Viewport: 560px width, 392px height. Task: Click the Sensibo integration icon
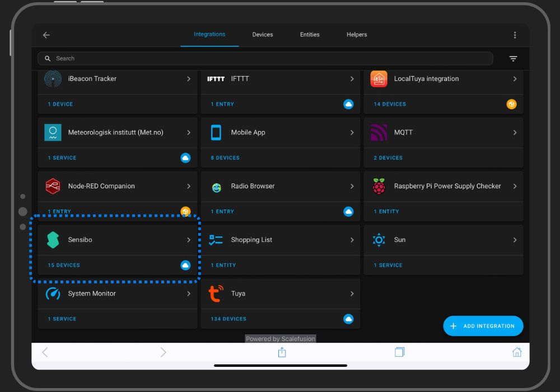point(53,240)
